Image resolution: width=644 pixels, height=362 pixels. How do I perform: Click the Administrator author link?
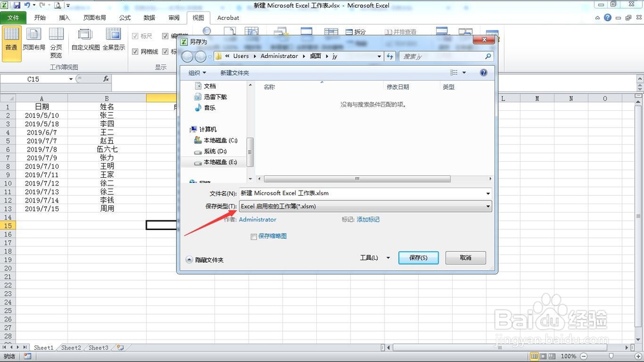pos(258,220)
